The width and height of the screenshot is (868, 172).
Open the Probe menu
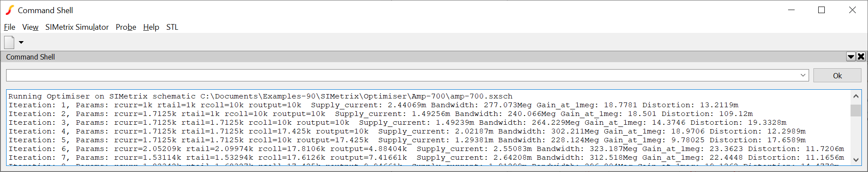pos(126,27)
